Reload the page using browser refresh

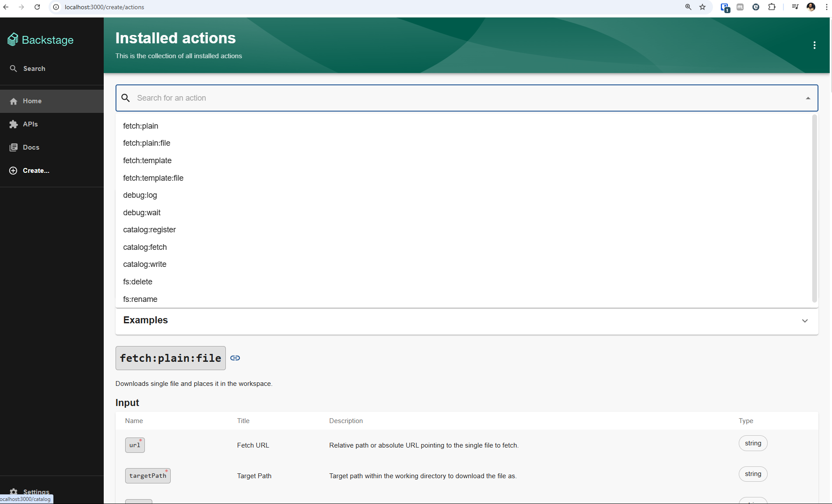click(37, 7)
